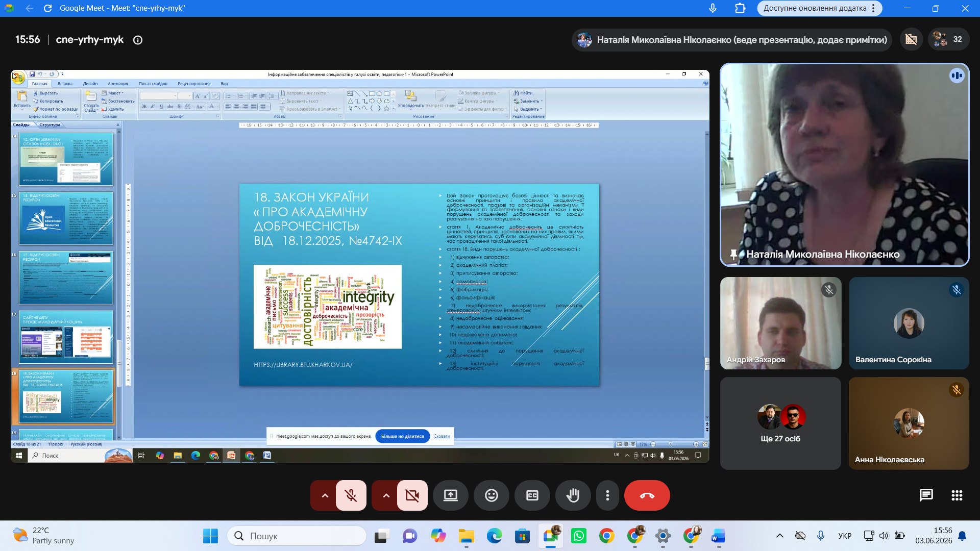
Task: Switch to 'Вставка' tab in shared PowerPoint
Action: [65, 84]
